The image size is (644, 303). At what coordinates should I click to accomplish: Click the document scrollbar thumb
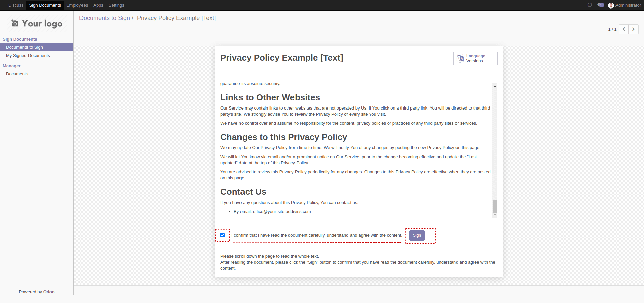tap(495, 206)
